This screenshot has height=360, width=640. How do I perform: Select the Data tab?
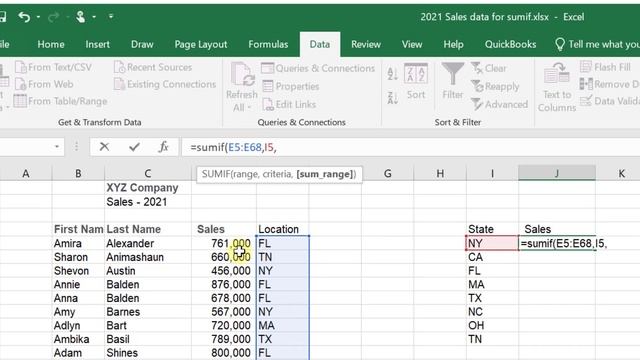[320, 44]
